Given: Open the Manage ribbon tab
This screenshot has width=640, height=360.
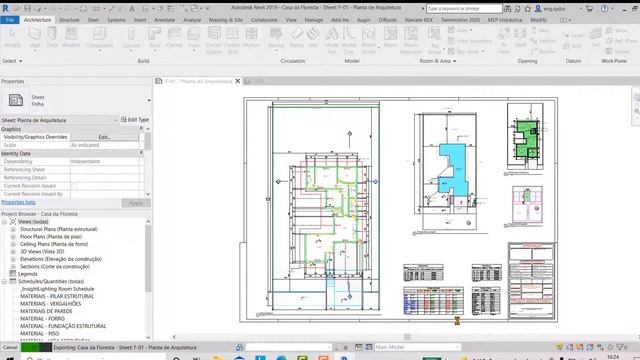Looking at the screenshot, I should click(313, 20).
